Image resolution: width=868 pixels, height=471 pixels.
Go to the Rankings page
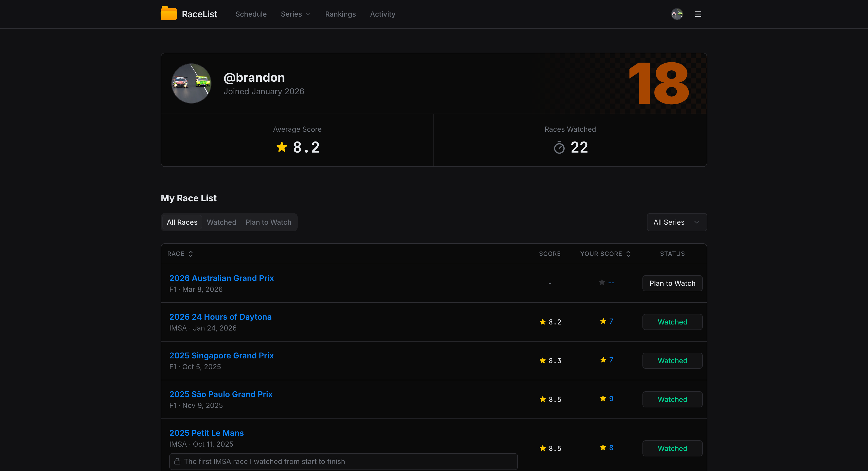click(340, 14)
